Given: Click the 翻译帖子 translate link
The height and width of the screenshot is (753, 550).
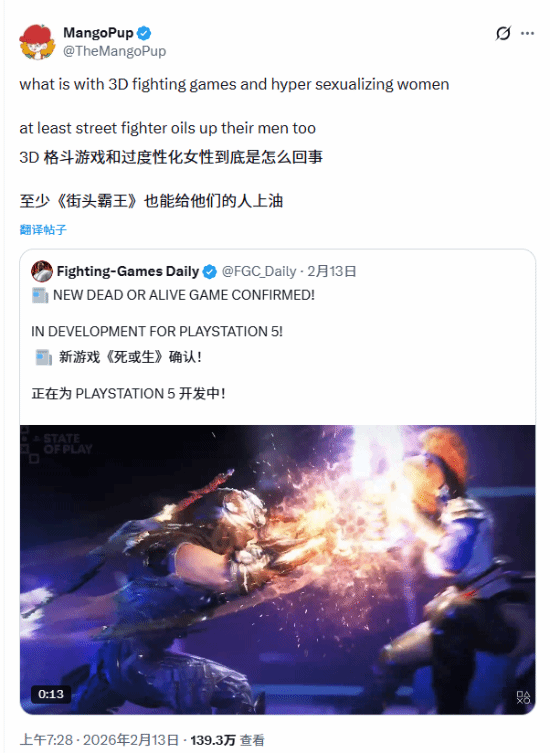Looking at the screenshot, I should tap(43, 230).
